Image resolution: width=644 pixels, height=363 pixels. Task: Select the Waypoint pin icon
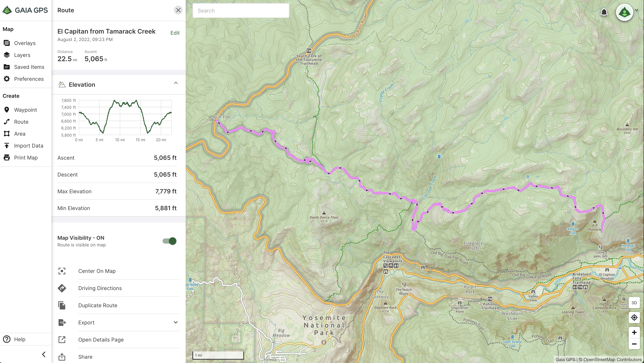7,110
